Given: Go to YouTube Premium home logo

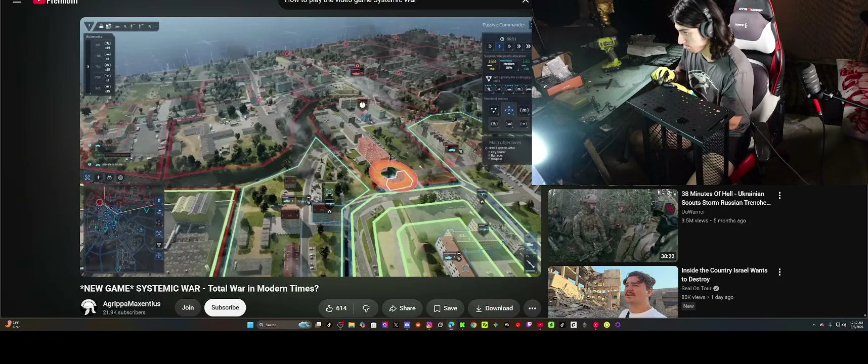Looking at the screenshot, I should pos(55,2).
